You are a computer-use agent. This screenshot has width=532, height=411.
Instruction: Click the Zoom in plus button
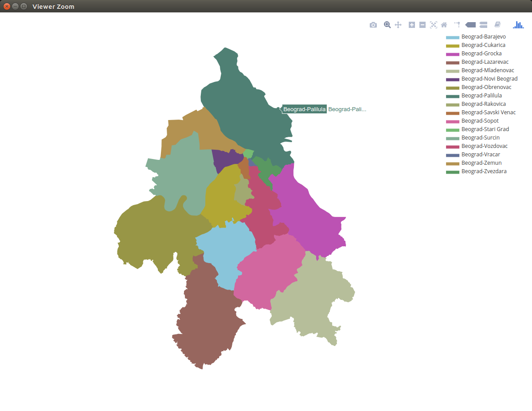pos(412,25)
